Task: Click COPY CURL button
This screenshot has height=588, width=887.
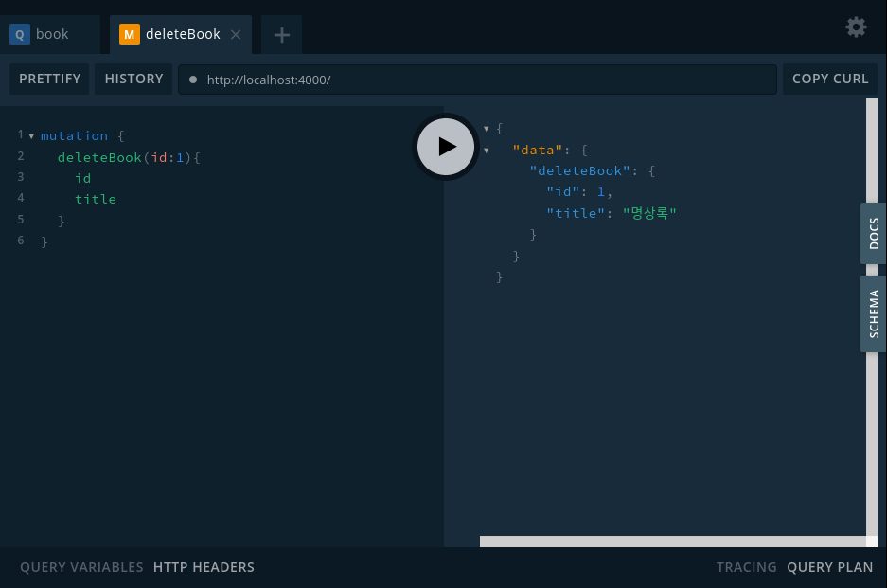Action: point(830,79)
